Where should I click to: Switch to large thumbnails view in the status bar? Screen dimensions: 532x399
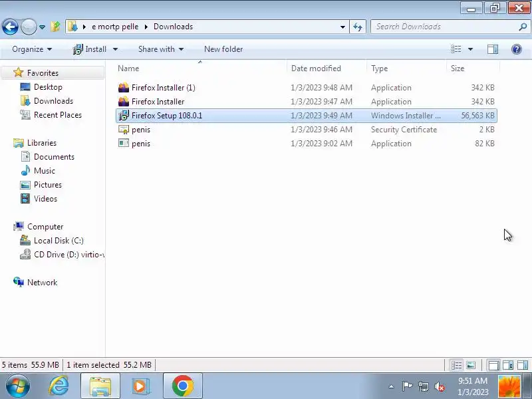471,365
